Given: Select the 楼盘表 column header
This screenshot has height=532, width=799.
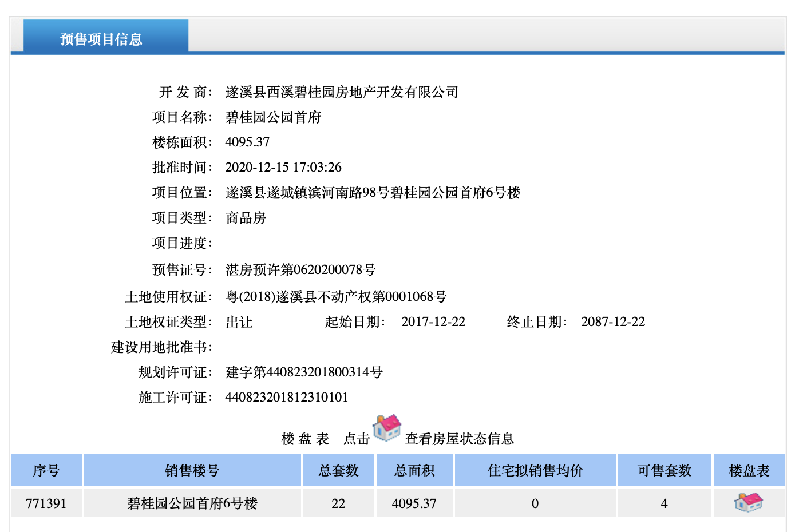Looking at the screenshot, I should tap(749, 470).
